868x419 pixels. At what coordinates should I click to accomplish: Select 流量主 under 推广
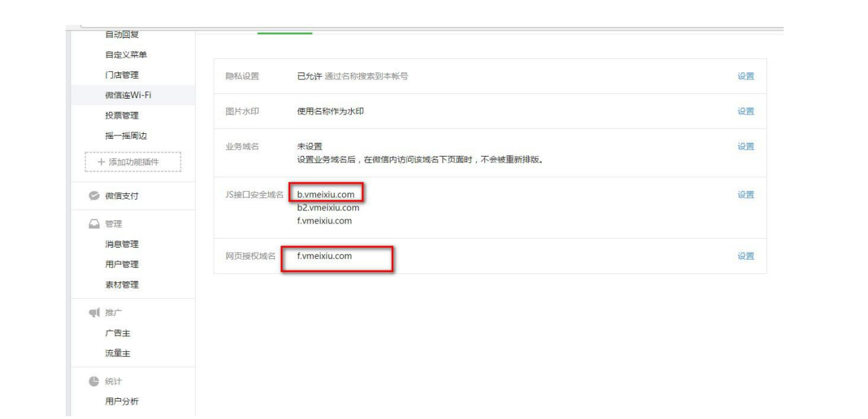click(117, 353)
